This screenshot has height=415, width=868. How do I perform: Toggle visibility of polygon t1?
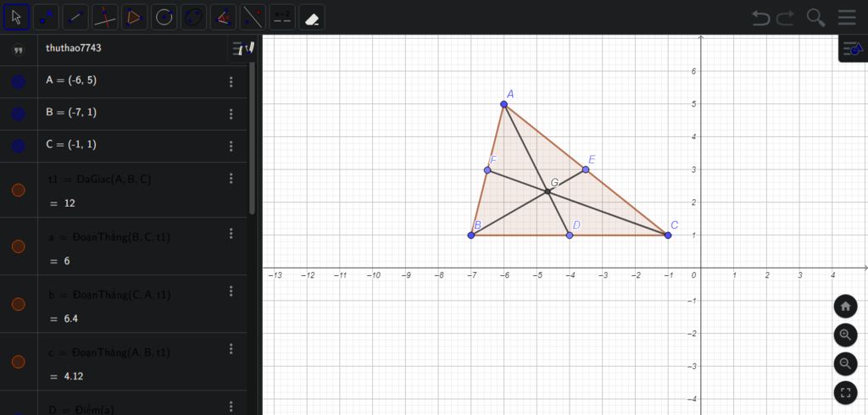coord(19,190)
